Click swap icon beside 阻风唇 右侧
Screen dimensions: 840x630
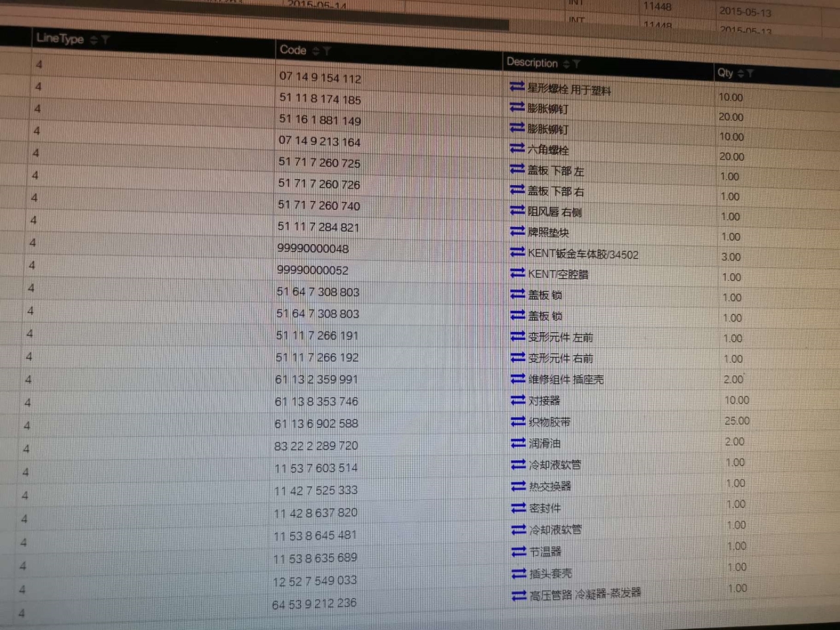tap(517, 210)
